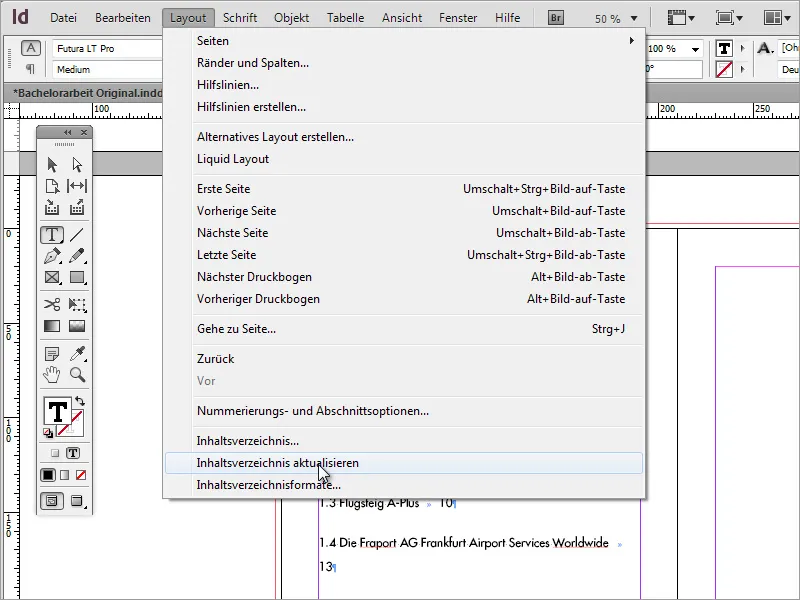
Task: Select the Rectangle tool
Action: 77,277
